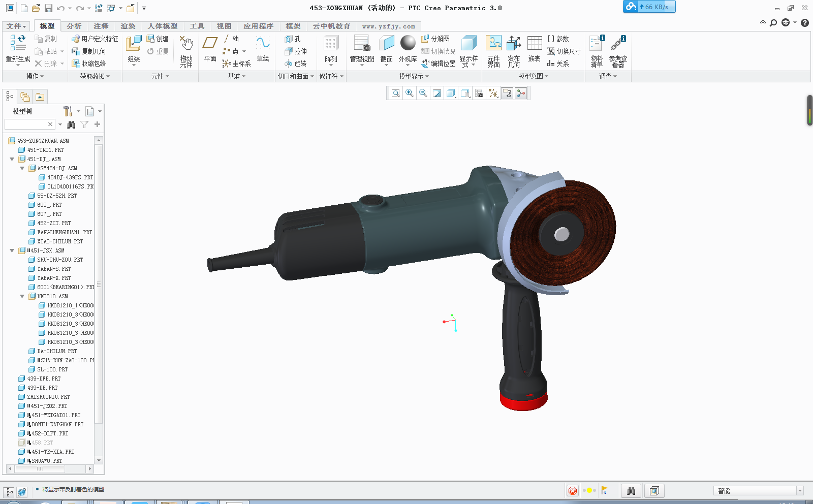Image resolution: width=813 pixels, height=504 pixels.
Task: Click the binoculars find icon in status bar
Action: [631, 491]
